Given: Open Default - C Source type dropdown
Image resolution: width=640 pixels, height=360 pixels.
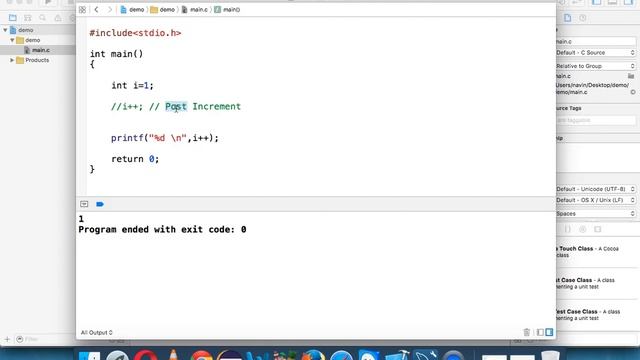Looking at the screenshot, I should 596,53.
